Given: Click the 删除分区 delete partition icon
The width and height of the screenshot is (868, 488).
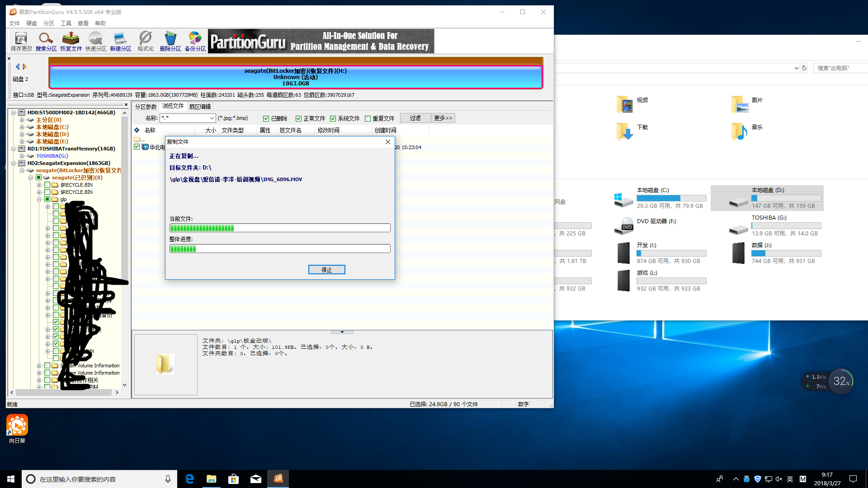Looking at the screenshot, I should point(170,42).
